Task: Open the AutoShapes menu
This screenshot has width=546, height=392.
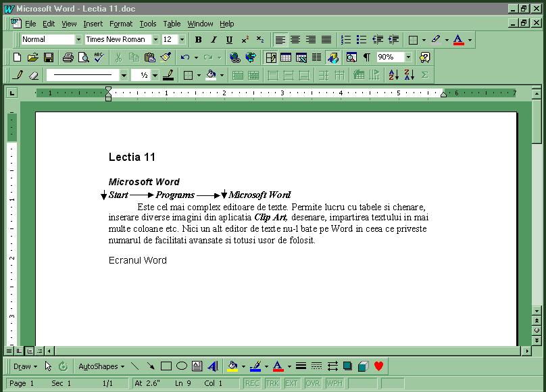Action: coord(101,366)
